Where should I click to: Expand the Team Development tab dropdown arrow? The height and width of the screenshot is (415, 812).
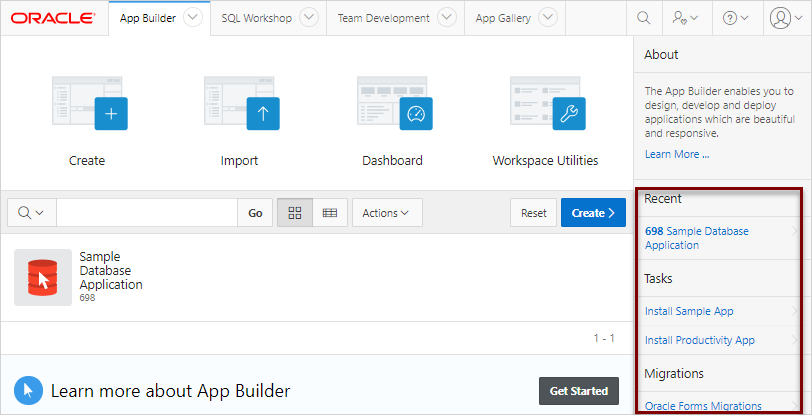click(446, 18)
